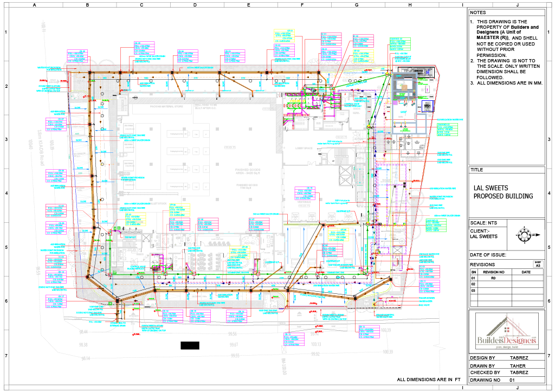Click grid column letter G
555x392 pixels.
[357, 5]
